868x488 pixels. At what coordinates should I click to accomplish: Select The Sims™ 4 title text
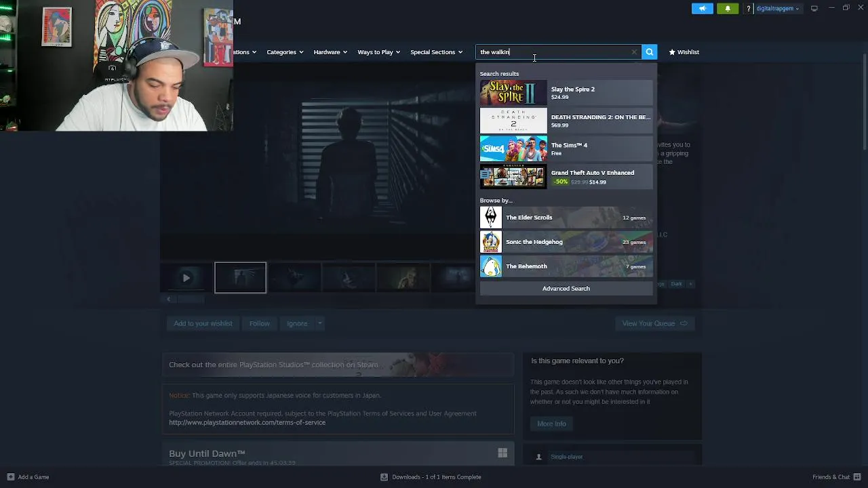[x=569, y=145]
